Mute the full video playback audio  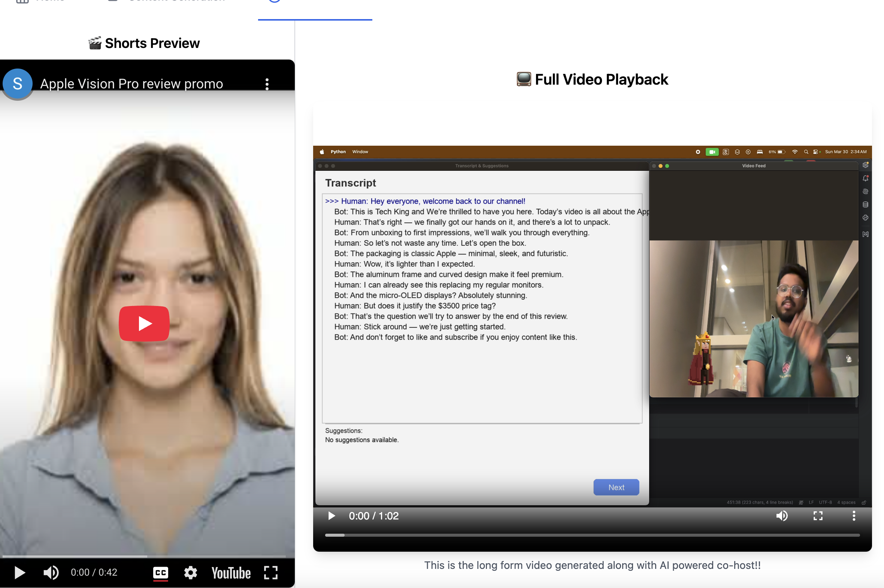pos(782,516)
